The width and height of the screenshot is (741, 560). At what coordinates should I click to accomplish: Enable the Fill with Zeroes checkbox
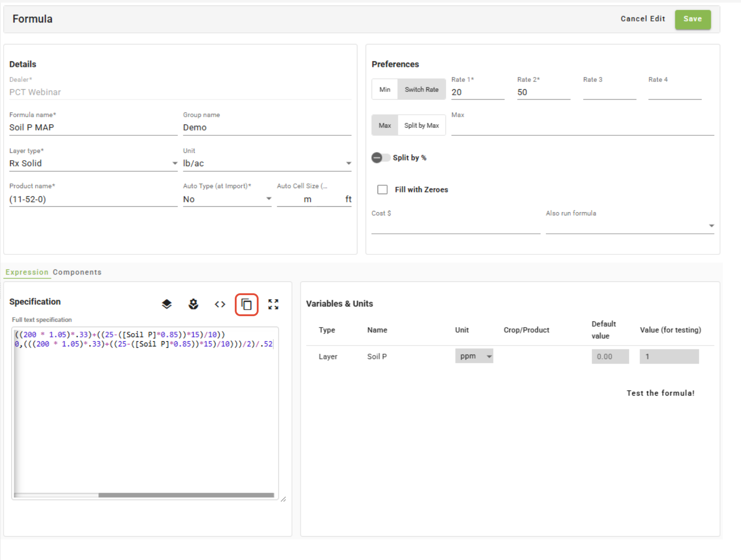click(x=382, y=189)
